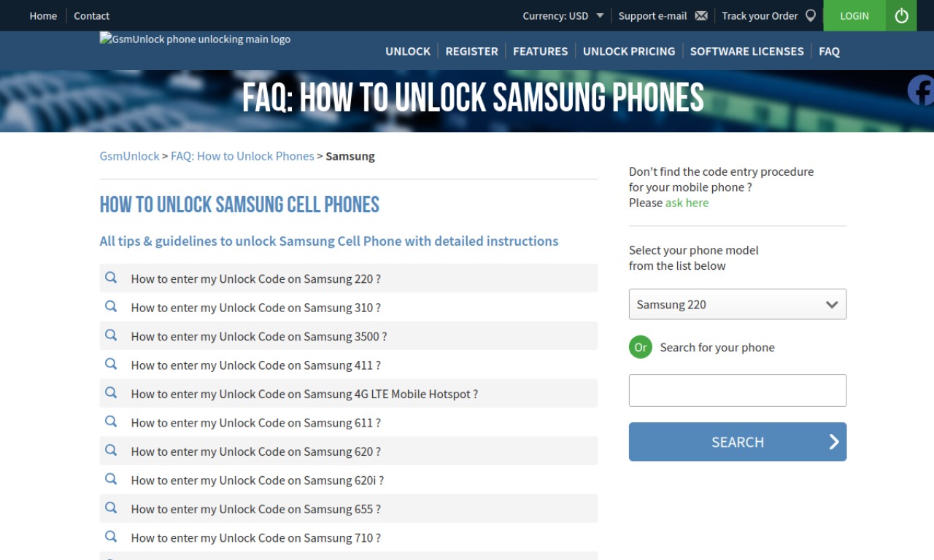Click the Search for your phone text field

tap(738, 390)
